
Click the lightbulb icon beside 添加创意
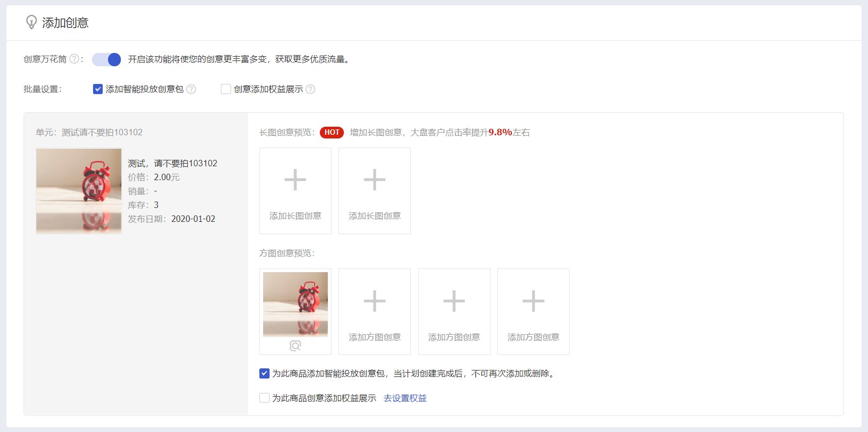32,22
